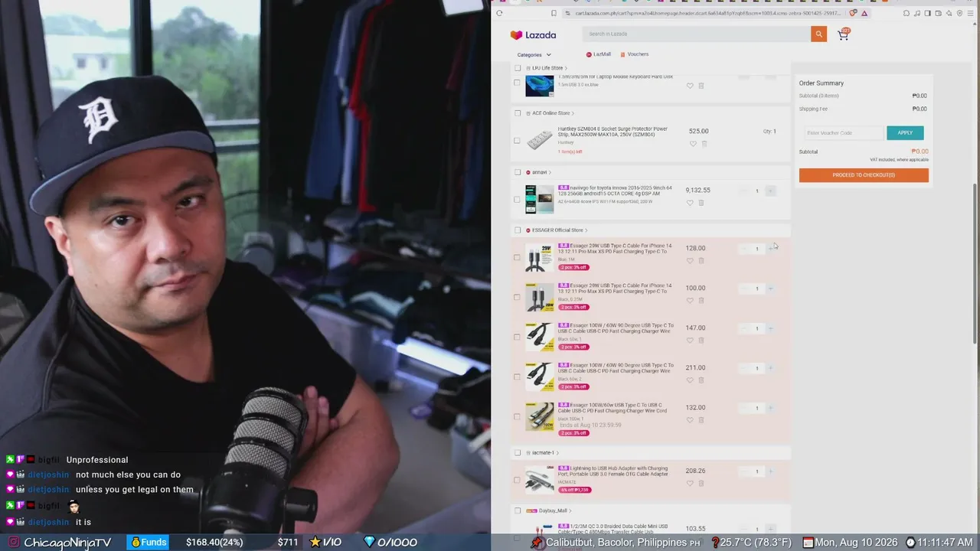Visit the ACE Online Store page
980x551 pixels.
(551, 113)
